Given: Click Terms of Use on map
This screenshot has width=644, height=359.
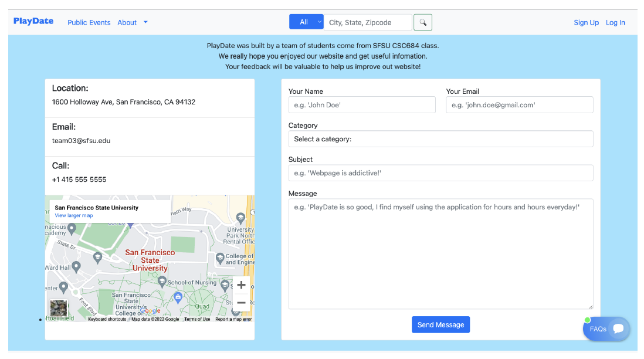Looking at the screenshot, I should click(197, 319).
